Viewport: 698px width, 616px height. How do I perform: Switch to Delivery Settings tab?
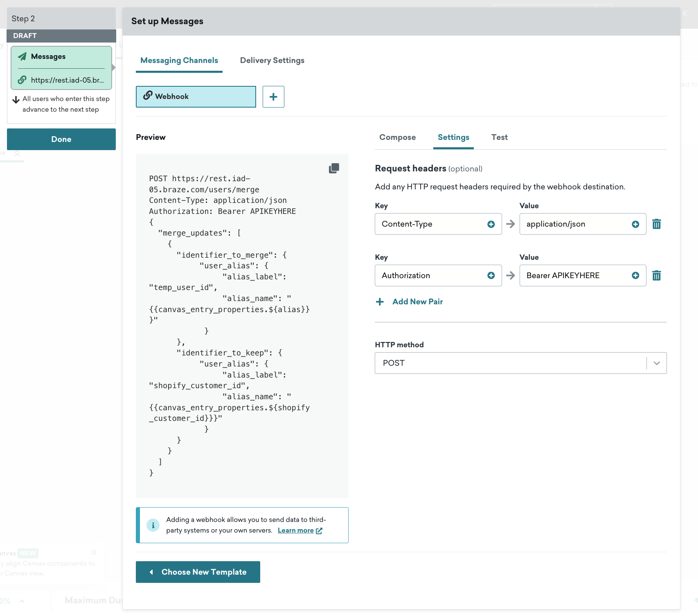click(272, 61)
